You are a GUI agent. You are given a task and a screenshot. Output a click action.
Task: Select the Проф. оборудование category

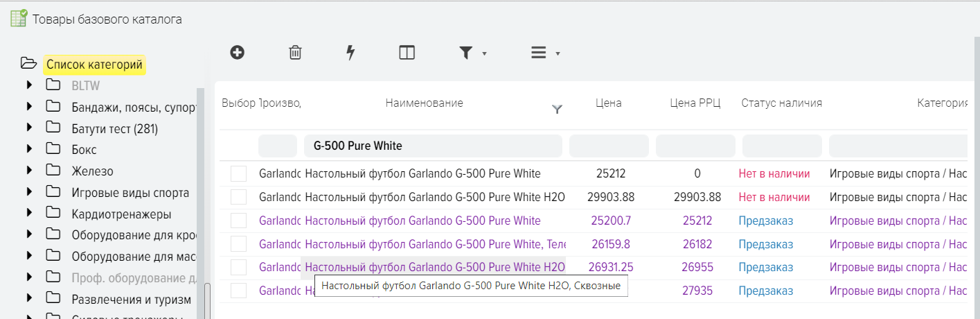(134, 278)
